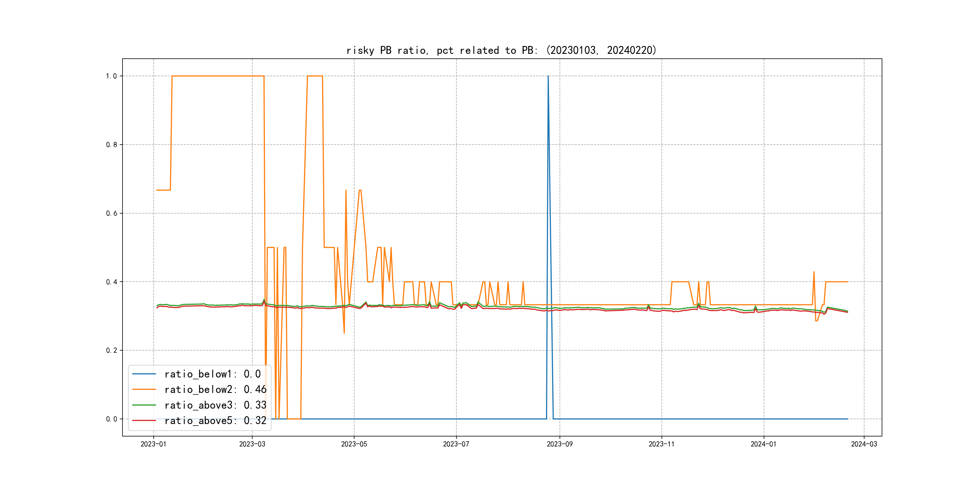The image size is (980, 490).
Task: Click the blue ratio_below1 legend line
Action: click(x=144, y=374)
